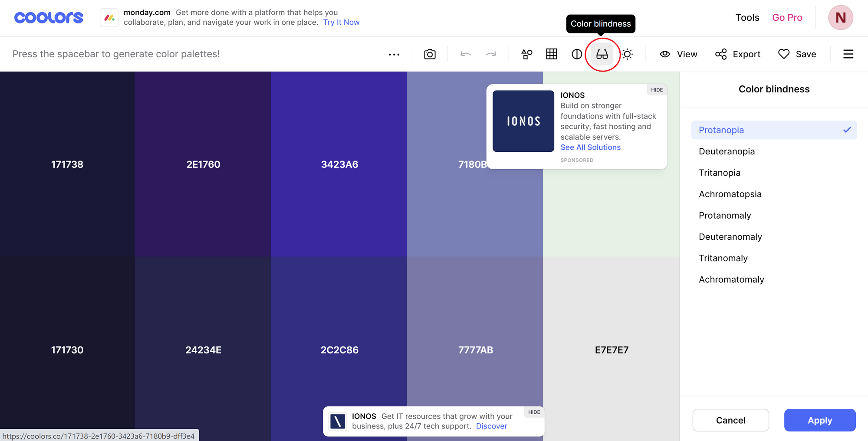Click the grid icon in toolbar
Viewport: 868px width, 441px height.
pos(552,54)
